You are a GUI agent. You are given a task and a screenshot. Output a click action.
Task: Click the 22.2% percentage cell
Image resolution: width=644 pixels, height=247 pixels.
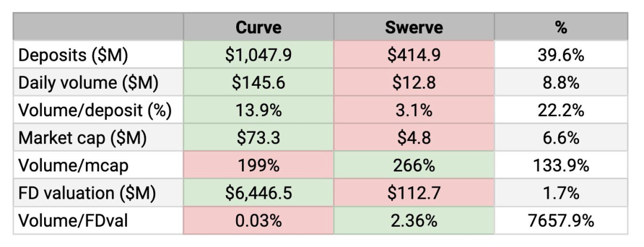561,110
